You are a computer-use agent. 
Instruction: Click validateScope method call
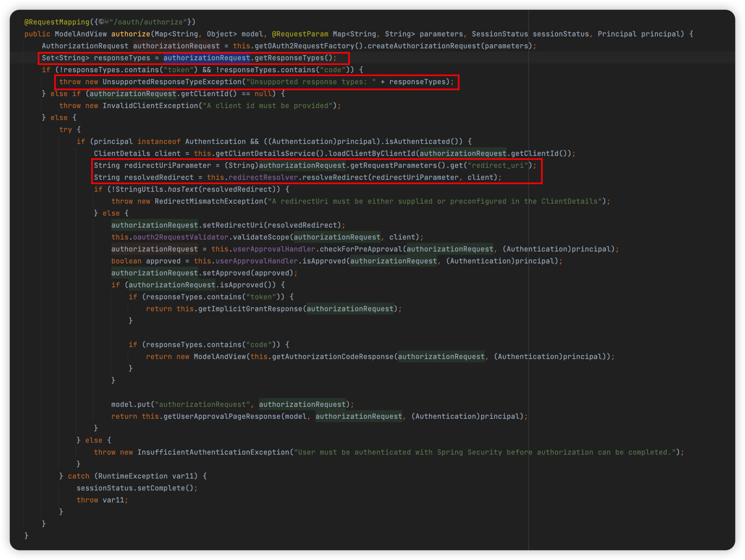(261, 237)
